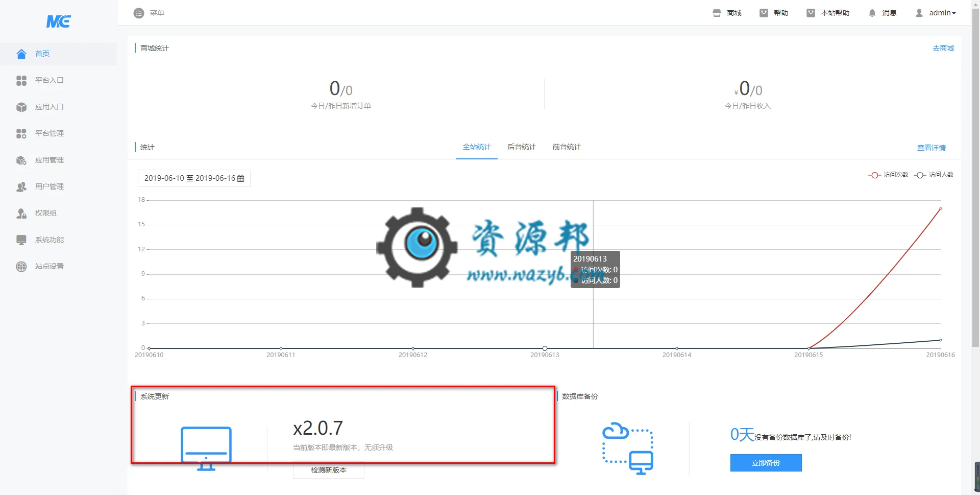Toggle the 菜单 hamburger icon
Screen dimensions: 980x495
click(139, 13)
